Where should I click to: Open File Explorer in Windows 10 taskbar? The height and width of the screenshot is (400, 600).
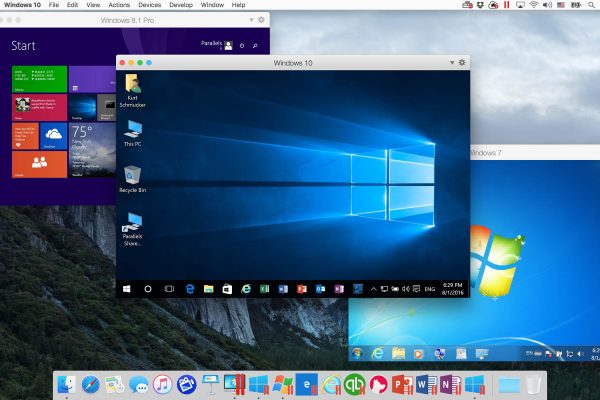[209, 289]
